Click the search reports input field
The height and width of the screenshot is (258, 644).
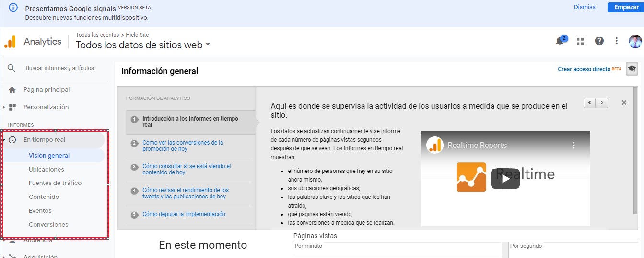coord(60,68)
